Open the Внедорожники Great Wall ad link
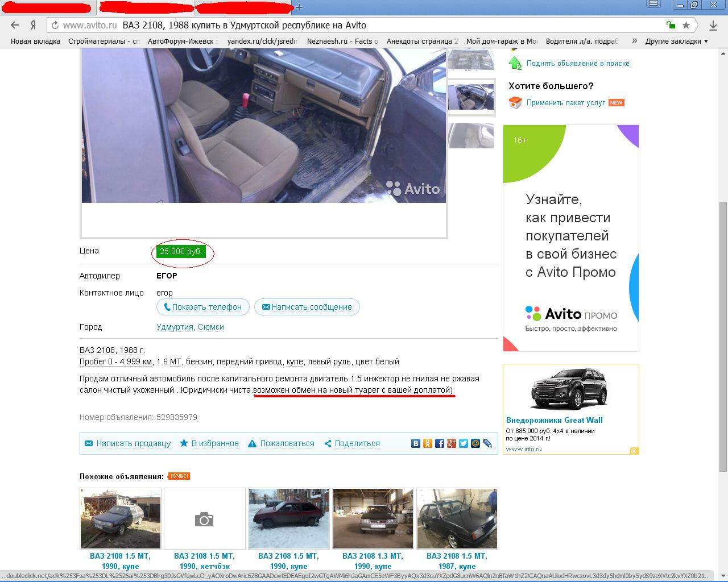This screenshot has width=728, height=582. tap(555, 420)
